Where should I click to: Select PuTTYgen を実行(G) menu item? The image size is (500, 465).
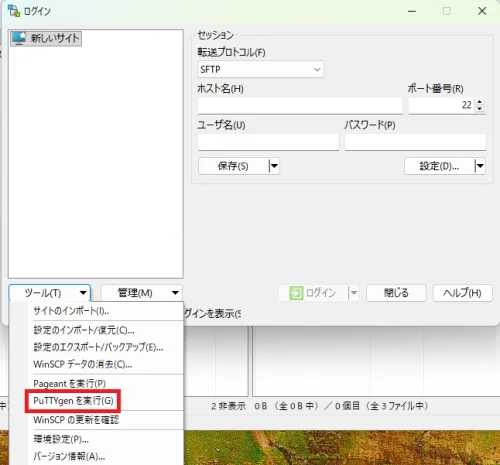click(97, 401)
